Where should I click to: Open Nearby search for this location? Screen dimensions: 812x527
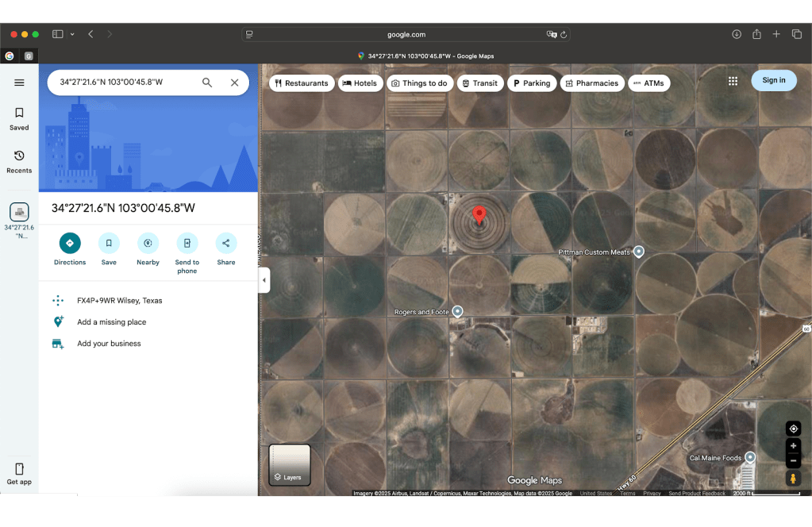coord(148,243)
